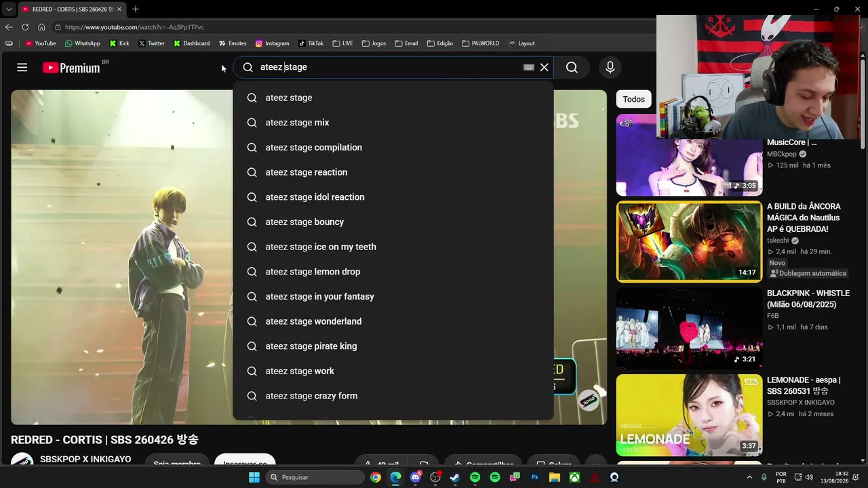Viewport: 868px width, 488px height.
Task: Pick "ateez stage ice on my teeth"
Action: (x=393, y=247)
